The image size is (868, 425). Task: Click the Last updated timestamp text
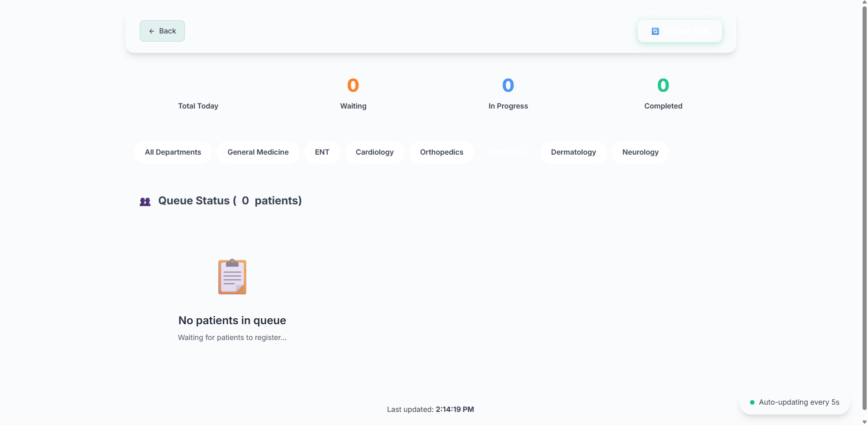430,409
